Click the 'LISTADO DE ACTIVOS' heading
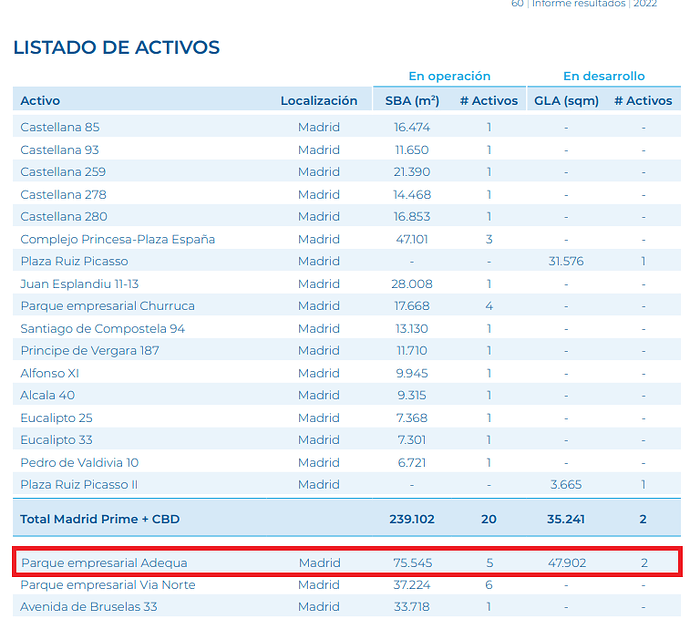Image resolution: width=690 pixels, height=618 pixels. (116, 48)
